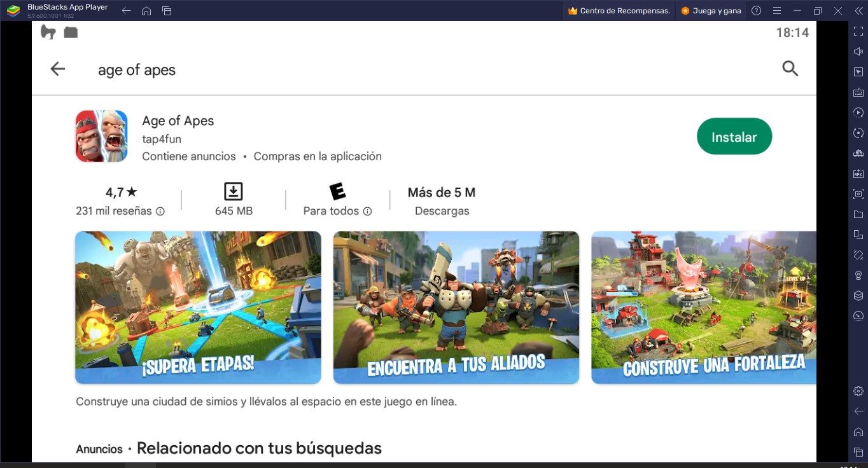Click the 'age of apes' search field
868x468 pixels.
137,70
